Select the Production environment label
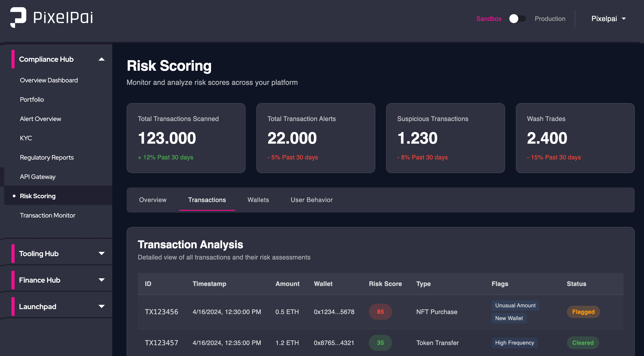The image size is (644, 356). (550, 19)
